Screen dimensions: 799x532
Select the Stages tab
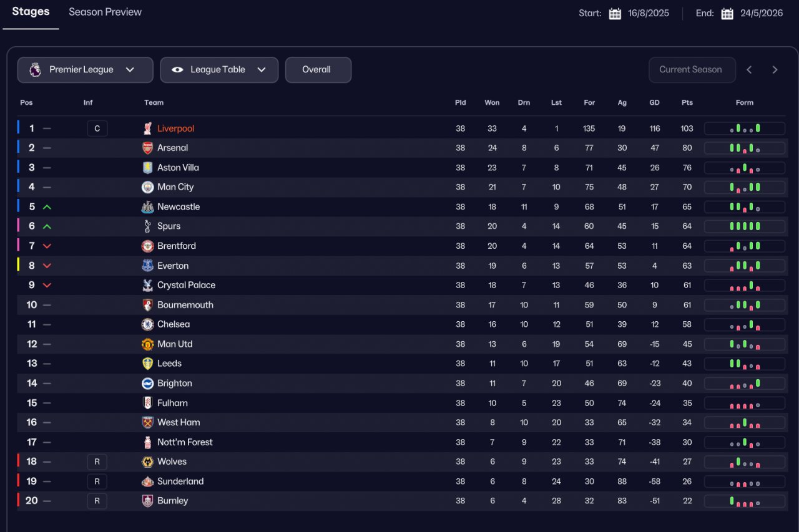tap(31, 12)
